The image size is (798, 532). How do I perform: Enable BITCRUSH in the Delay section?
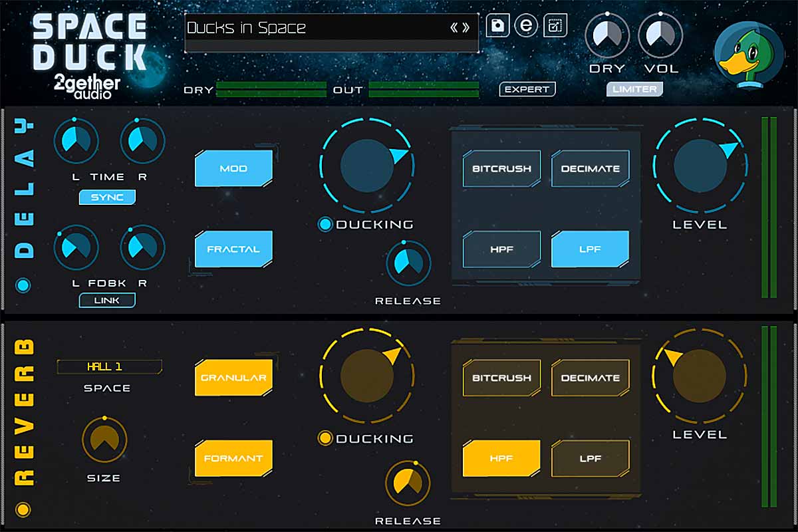(x=501, y=168)
